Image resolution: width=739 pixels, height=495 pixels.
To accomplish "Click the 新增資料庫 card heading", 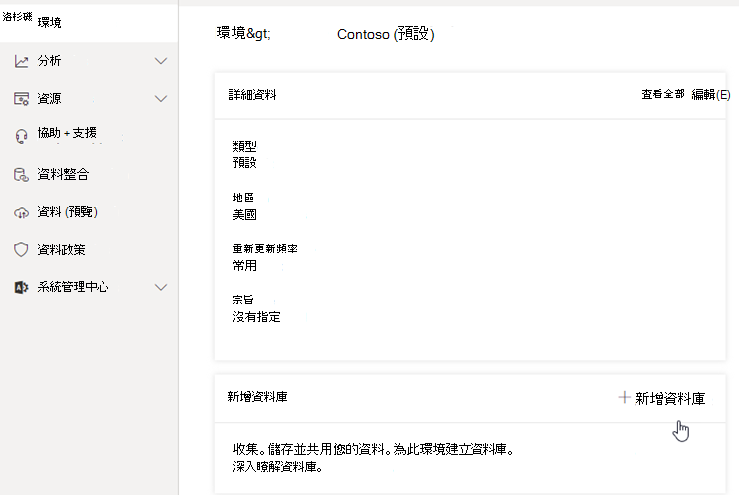I will pos(257,397).
